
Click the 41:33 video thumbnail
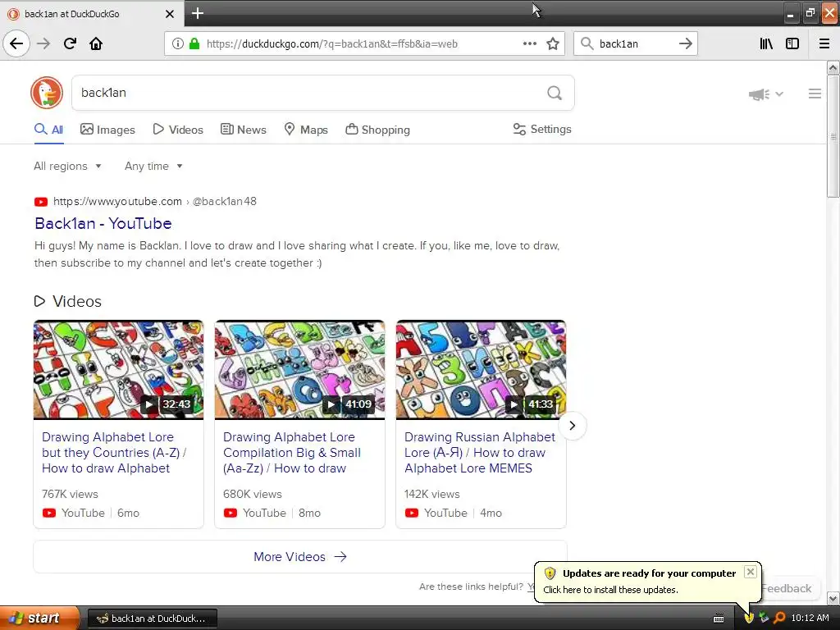[481, 370]
